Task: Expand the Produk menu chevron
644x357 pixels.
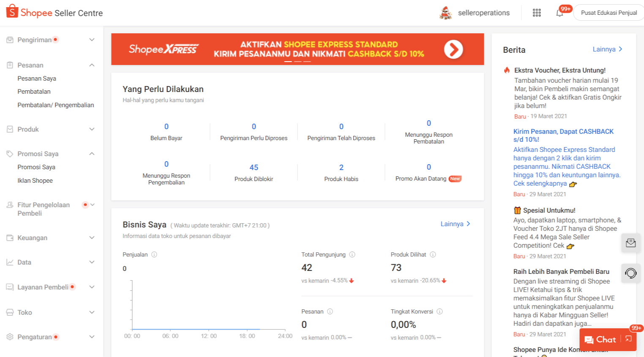Action: pos(92,129)
